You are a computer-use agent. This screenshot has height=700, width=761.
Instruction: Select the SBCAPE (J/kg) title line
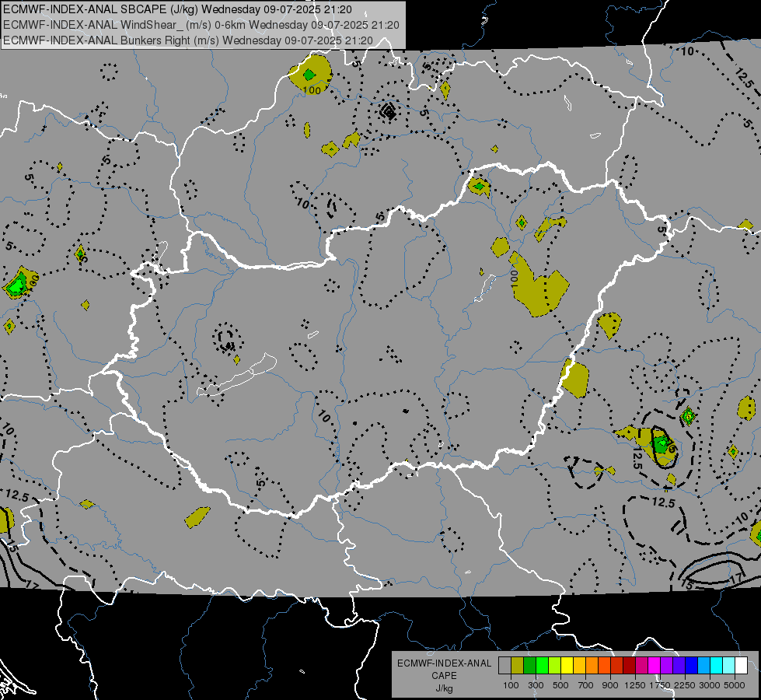pyautogui.click(x=178, y=9)
